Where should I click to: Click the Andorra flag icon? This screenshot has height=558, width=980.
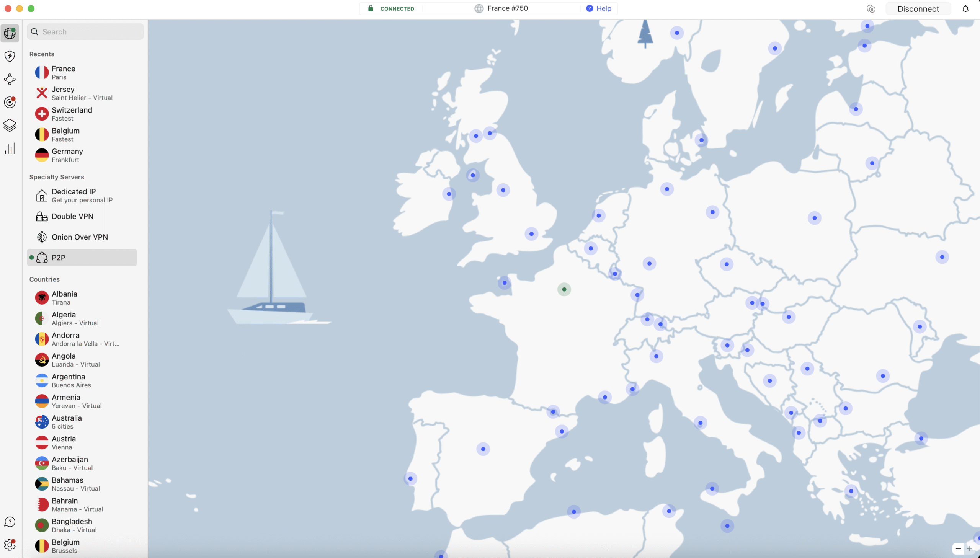click(42, 339)
